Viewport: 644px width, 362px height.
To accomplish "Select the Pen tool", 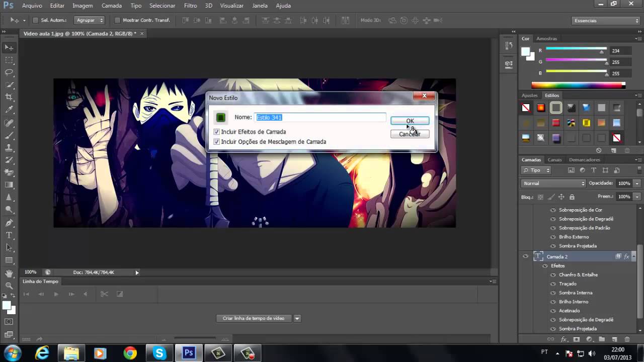I will pyautogui.click(x=9, y=223).
